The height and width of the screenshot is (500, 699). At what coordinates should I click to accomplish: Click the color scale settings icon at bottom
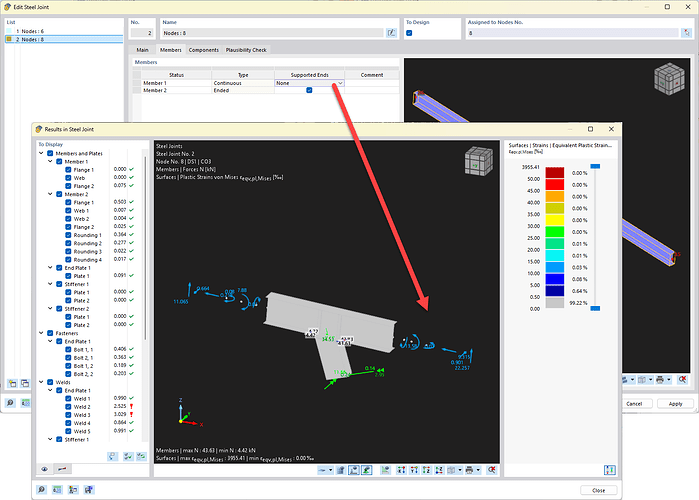pos(609,469)
